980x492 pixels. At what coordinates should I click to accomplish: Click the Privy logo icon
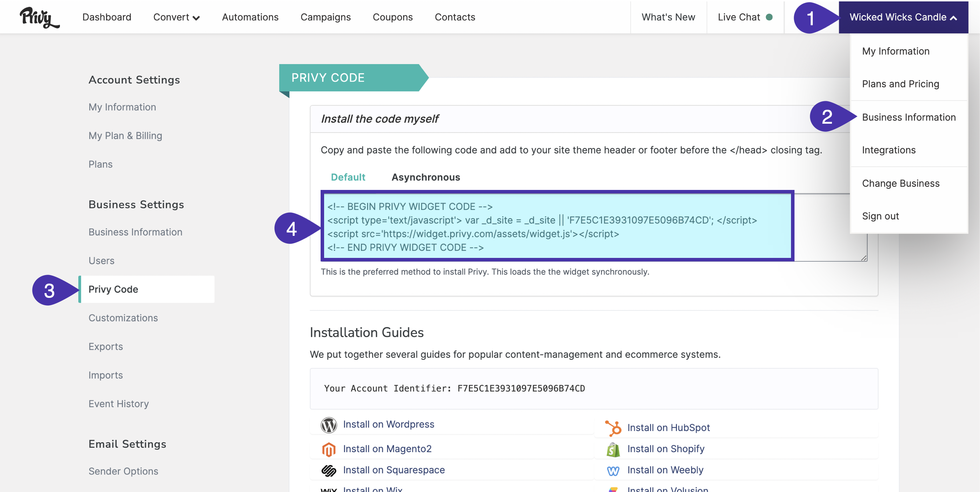click(x=39, y=17)
